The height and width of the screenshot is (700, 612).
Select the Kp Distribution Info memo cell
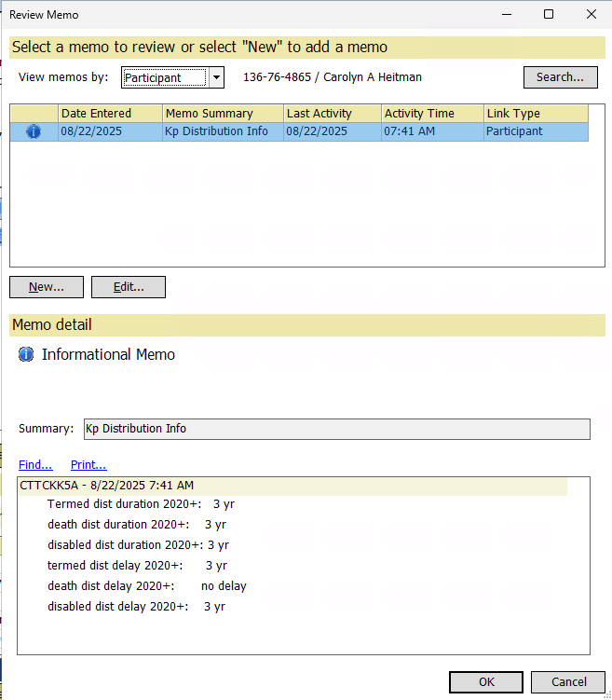223,131
